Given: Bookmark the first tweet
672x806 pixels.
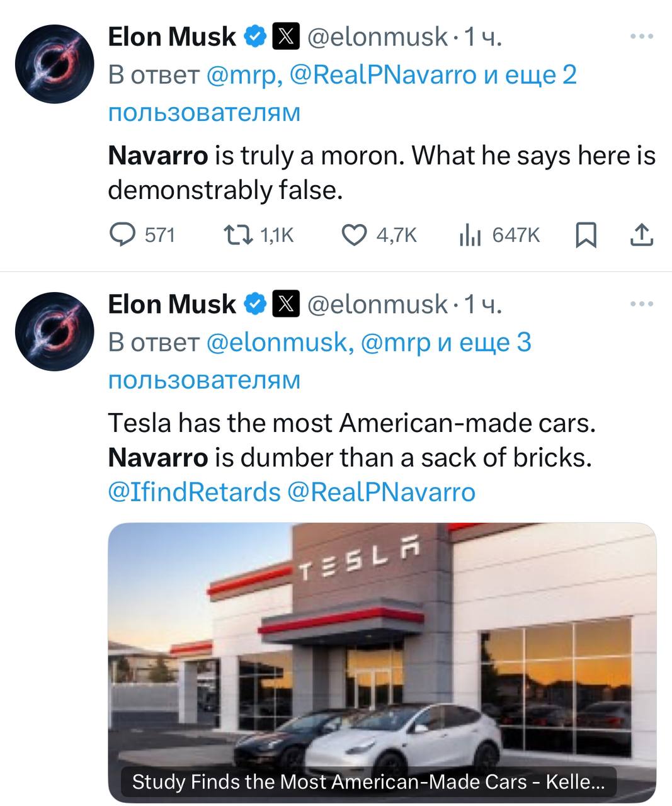Looking at the screenshot, I should click(586, 236).
